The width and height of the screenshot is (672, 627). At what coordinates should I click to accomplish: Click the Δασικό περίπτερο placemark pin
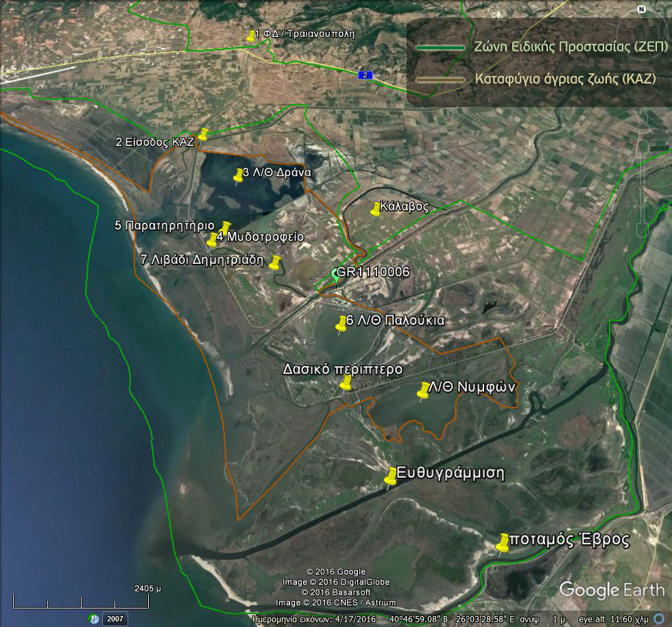pos(346,382)
